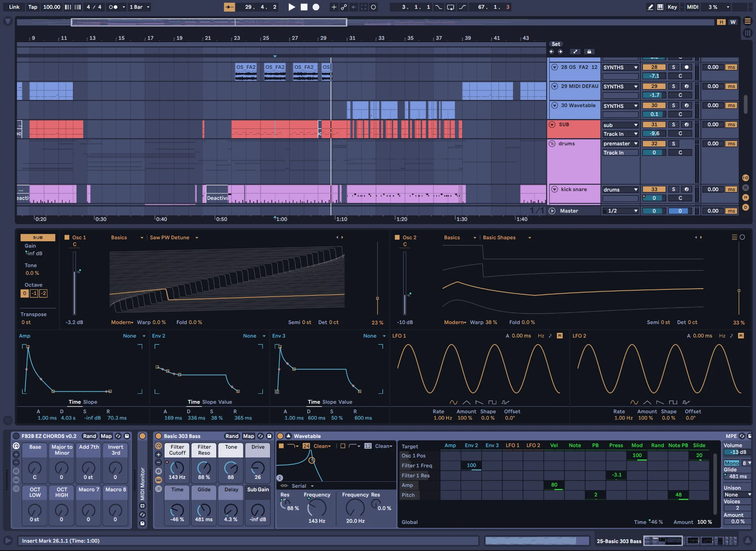Open drums track premaster output dropdown

pos(621,144)
